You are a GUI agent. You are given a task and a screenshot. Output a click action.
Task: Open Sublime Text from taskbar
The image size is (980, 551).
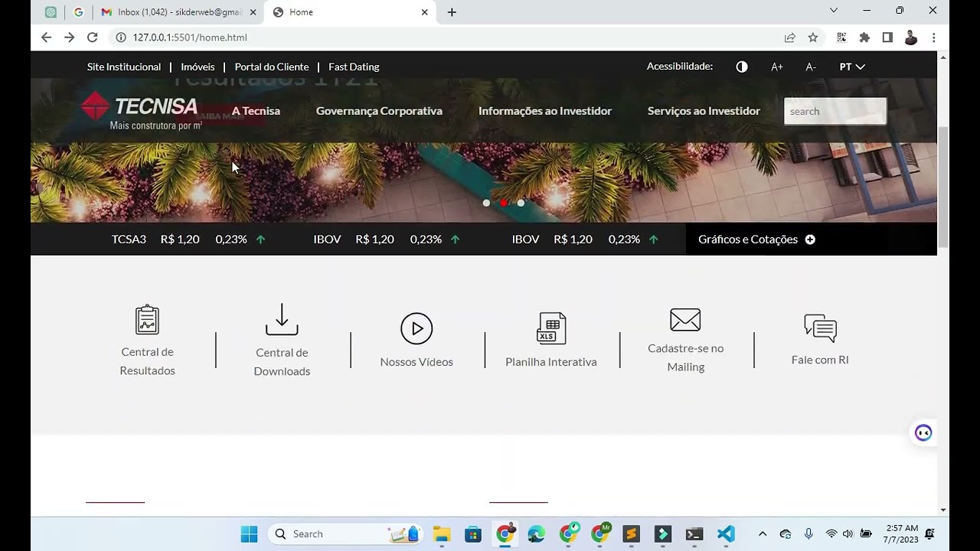(x=631, y=534)
